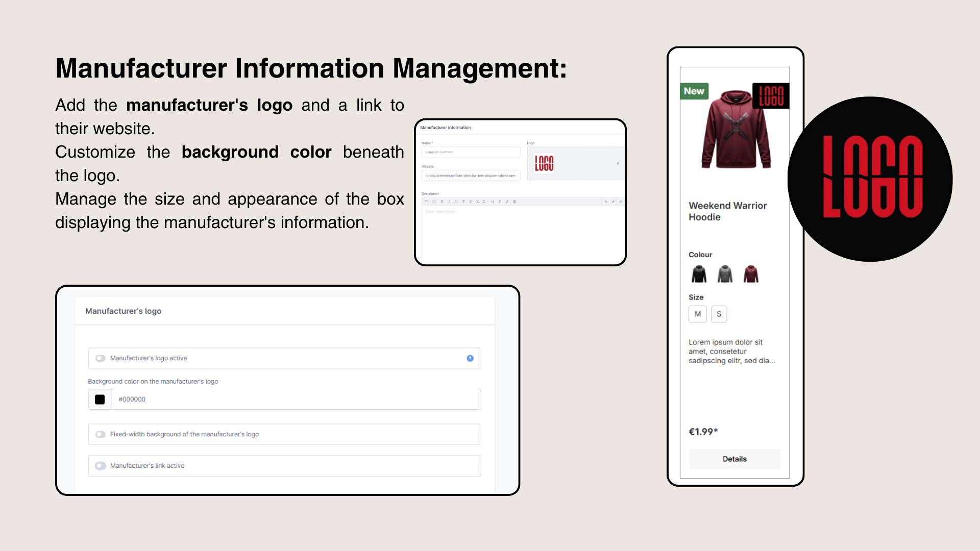Click the Background color on the manufacturer's logo label
Screen dimensions: 980x551
click(153, 382)
